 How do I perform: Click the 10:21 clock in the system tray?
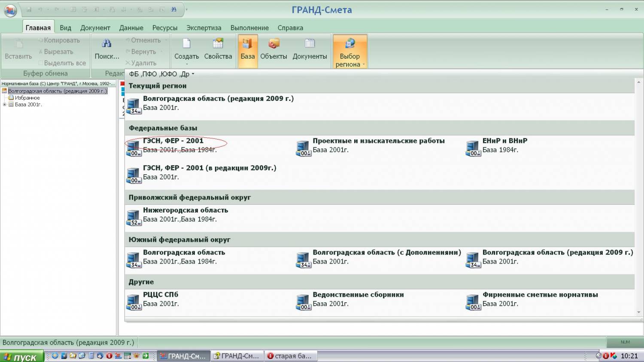pyautogui.click(x=629, y=356)
